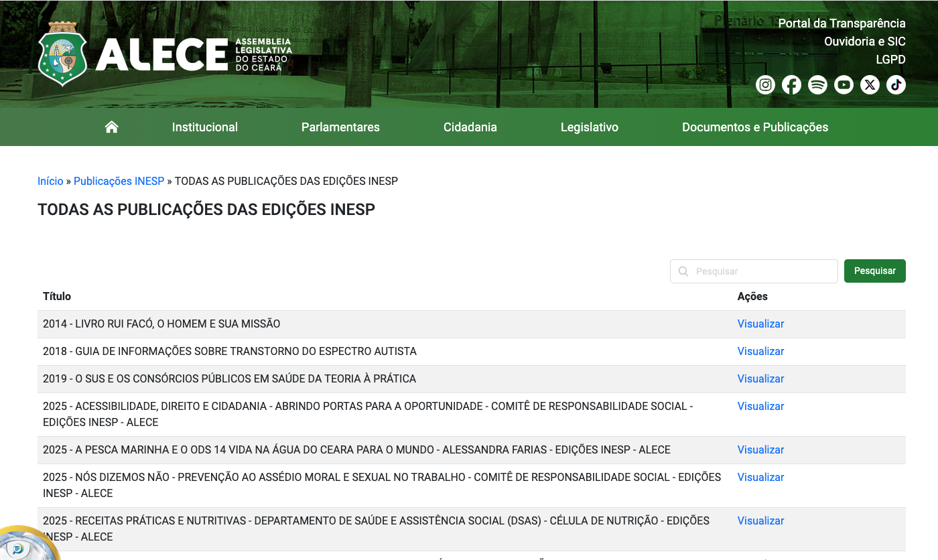Open the Institucional menu
Screen dimensions: 938x560
205,127
